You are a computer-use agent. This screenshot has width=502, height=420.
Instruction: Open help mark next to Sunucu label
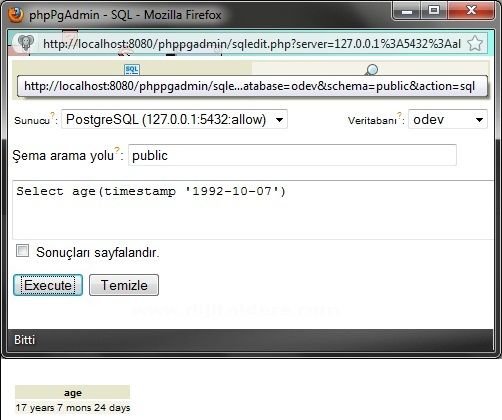[x=52, y=115]
